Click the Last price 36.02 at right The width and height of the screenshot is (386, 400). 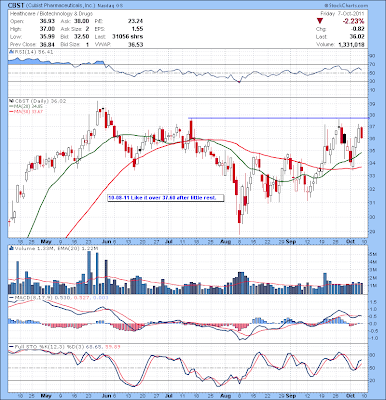[x=358, y=37]
